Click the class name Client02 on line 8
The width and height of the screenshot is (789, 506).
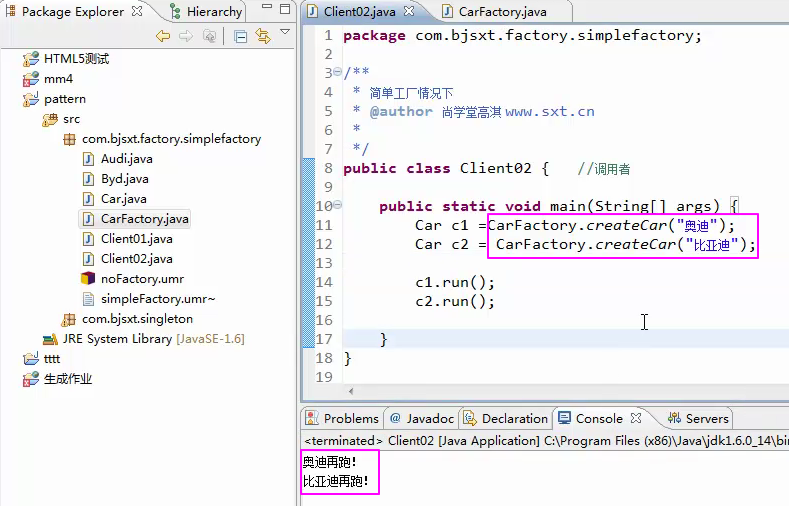(x=495, y=168)
